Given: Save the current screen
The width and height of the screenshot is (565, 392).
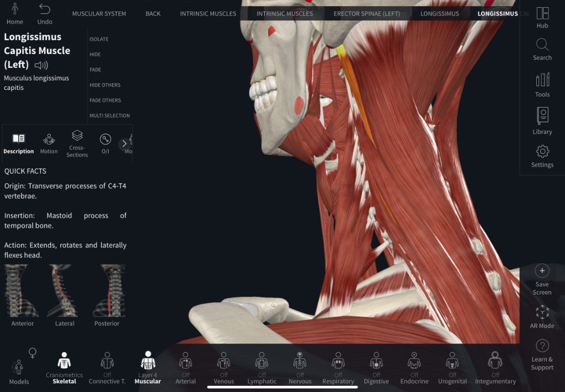Looking at the screenshot, I should coord(542,271).
